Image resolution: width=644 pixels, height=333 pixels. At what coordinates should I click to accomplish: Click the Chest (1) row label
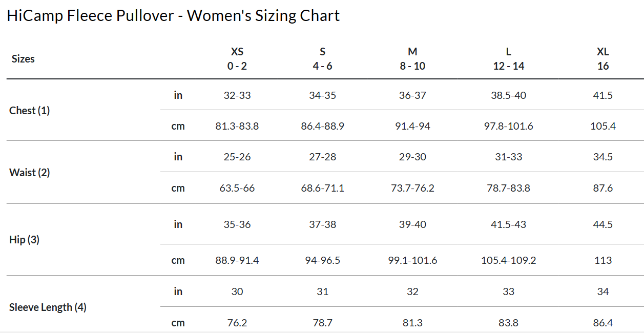pos(30,111)
